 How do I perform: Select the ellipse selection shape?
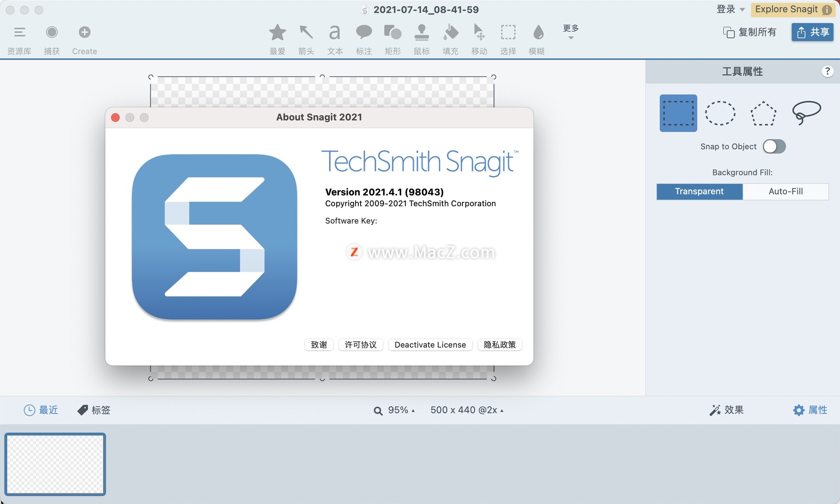point(720,113)
